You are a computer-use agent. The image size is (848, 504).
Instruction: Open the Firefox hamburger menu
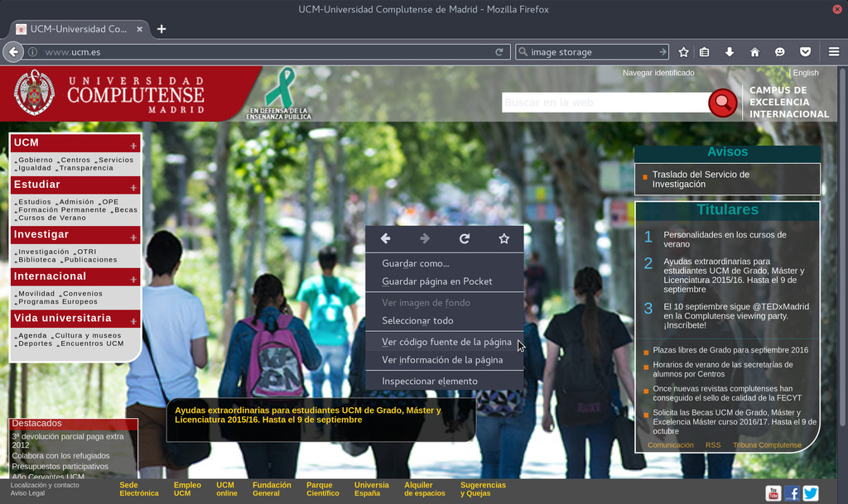[x=834, y=52]
